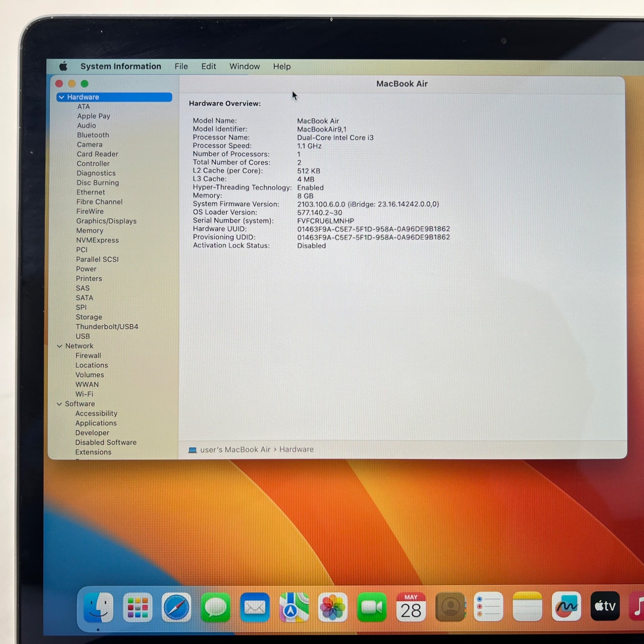Open the Help menu
Screen dimensions: 644x644
(x=282, y=67)
